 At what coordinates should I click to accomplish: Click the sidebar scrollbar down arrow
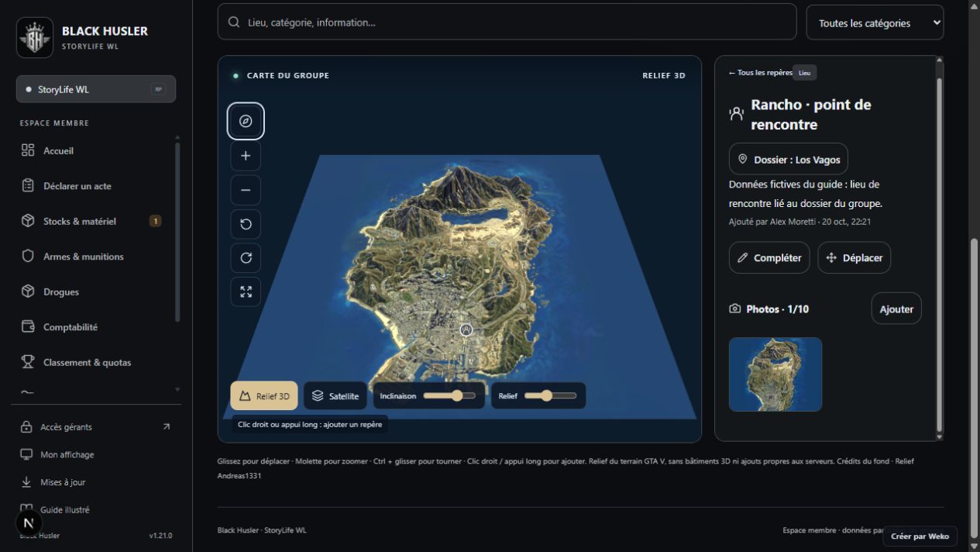[177, 389]
